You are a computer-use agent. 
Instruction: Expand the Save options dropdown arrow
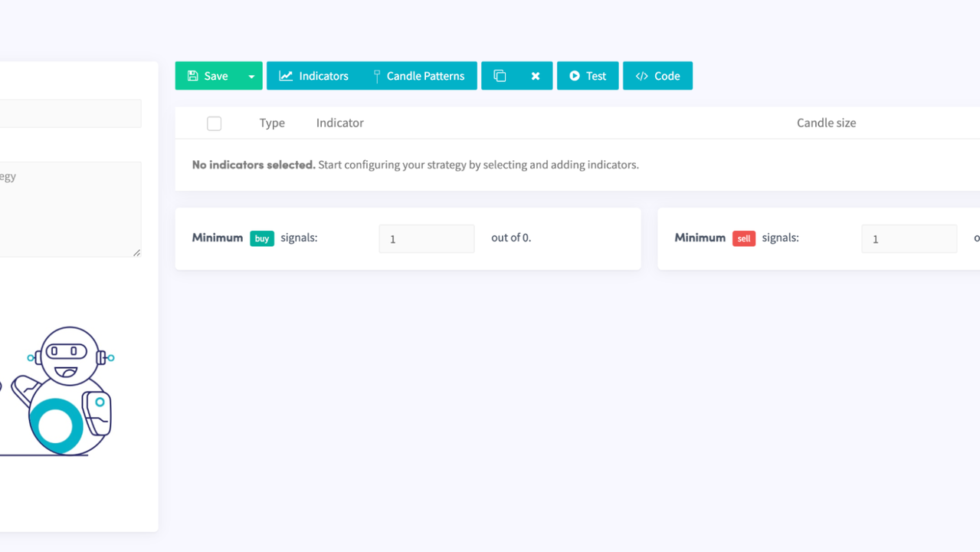coord(251,76)
